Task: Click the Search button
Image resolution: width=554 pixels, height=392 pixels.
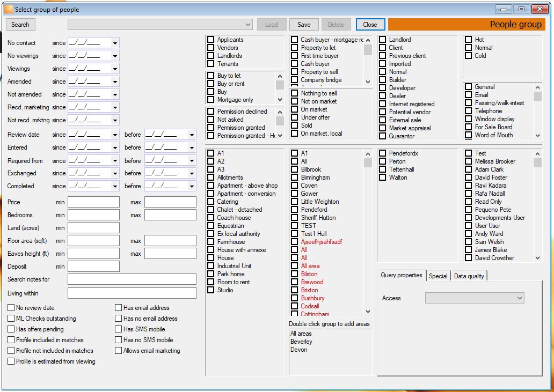Action: click(x=20, y=25)
